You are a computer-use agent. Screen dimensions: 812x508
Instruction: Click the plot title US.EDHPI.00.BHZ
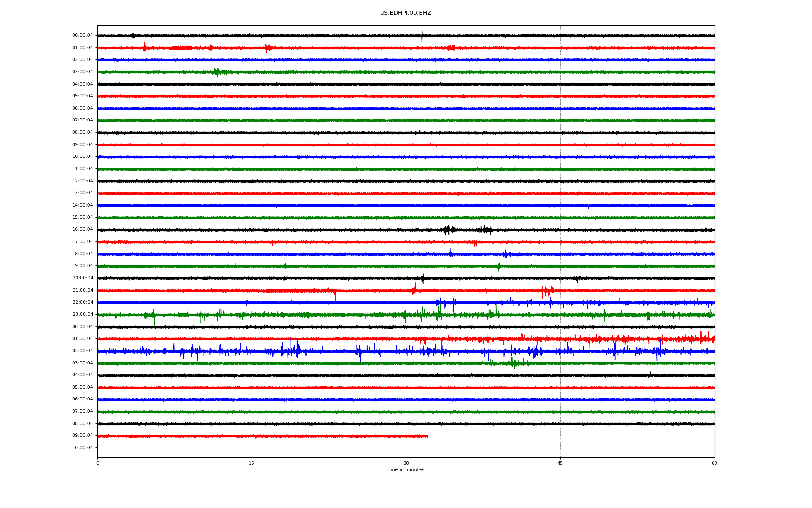[x=405, y=13]
